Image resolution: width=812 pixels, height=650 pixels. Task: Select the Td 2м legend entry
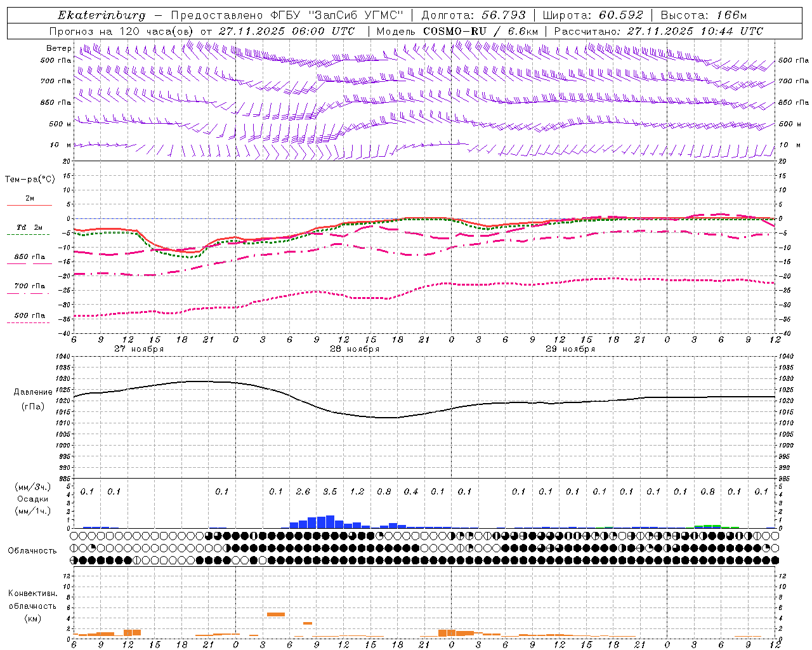[x=29, y=230]
